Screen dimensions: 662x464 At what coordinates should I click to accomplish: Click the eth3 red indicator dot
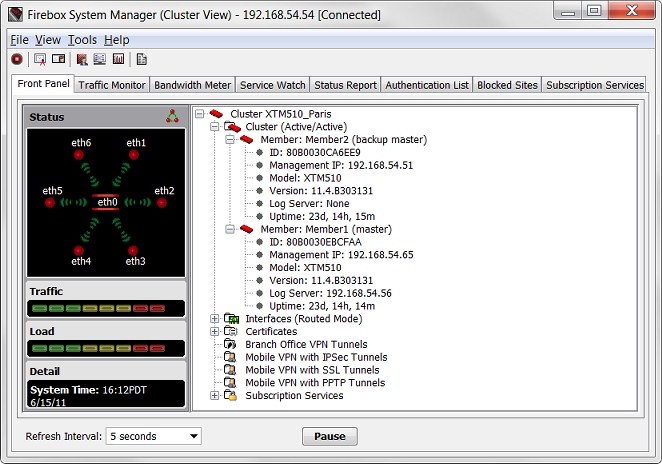pyautogui.click(x=133, y=250)
